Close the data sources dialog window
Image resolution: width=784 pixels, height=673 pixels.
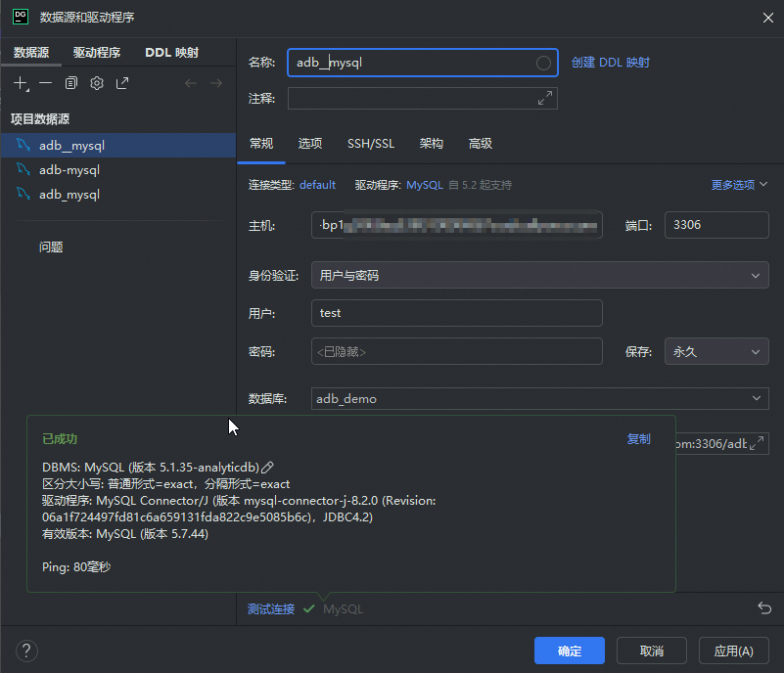point(768,18)
